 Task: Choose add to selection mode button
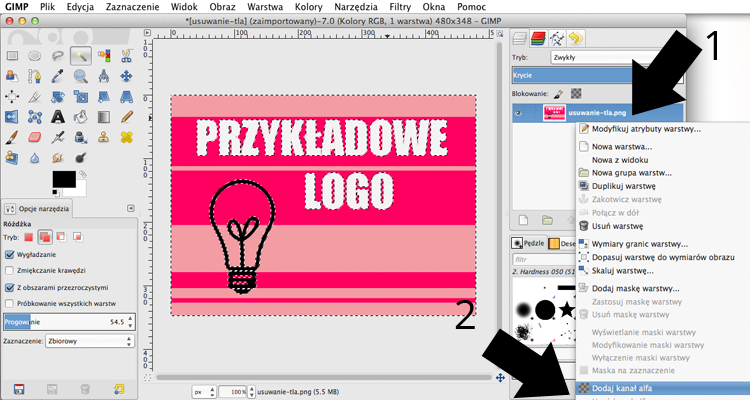coord(45,237)
